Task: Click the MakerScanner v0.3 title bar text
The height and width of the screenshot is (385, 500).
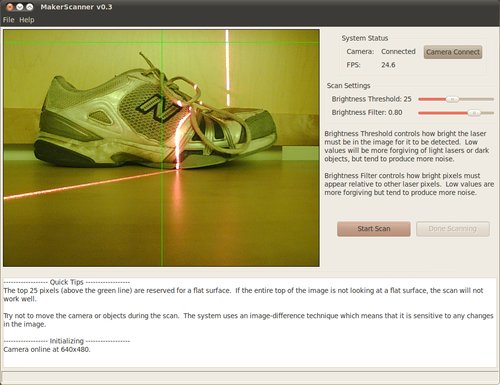Action: tap(76, 7)
